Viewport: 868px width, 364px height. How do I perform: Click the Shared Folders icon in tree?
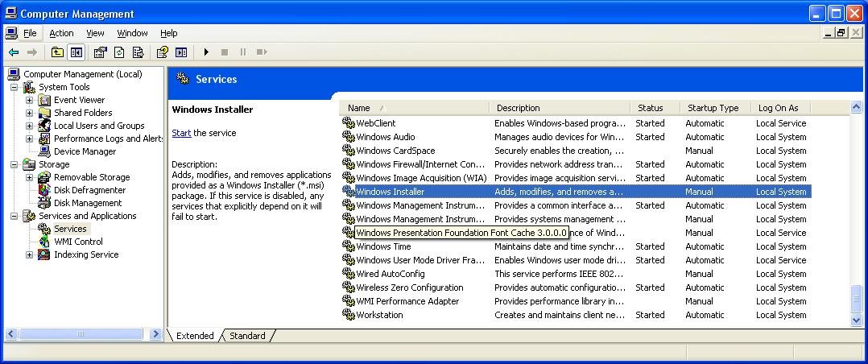pos(44,113)
